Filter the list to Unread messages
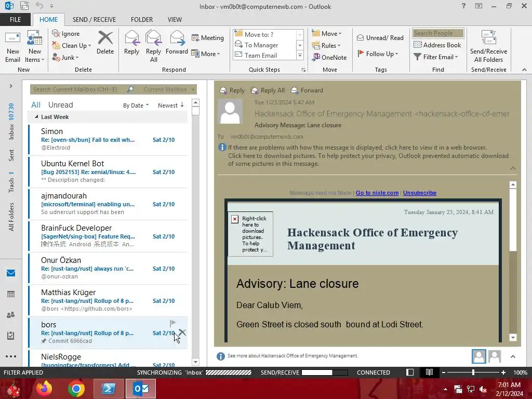This screenshot has height=399, width=532. (x=60, y=105)
